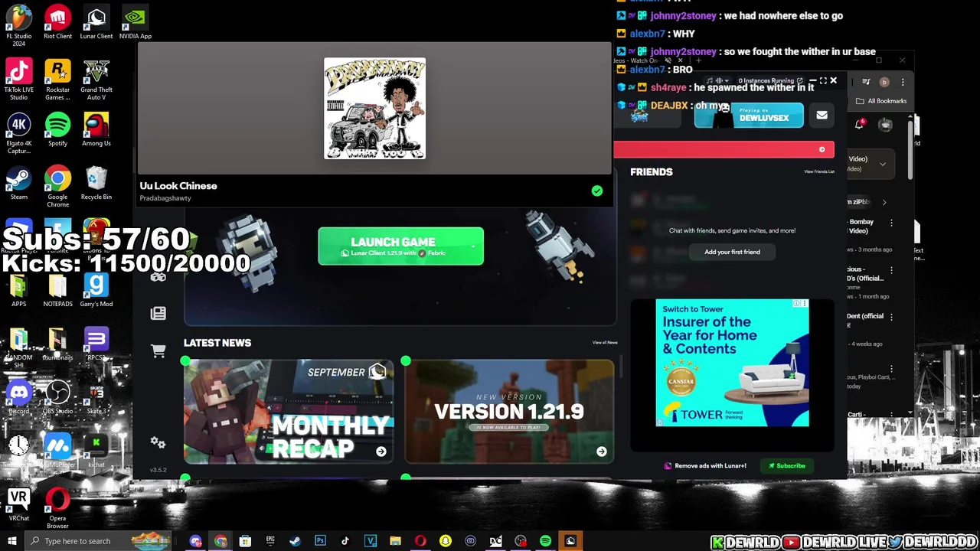Open Photoshop from taskbar
This screenshot has height=551, width=980.
[320, 541]
